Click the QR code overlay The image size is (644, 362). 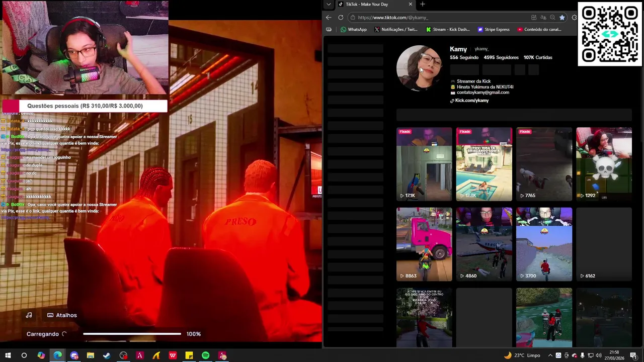610,34
